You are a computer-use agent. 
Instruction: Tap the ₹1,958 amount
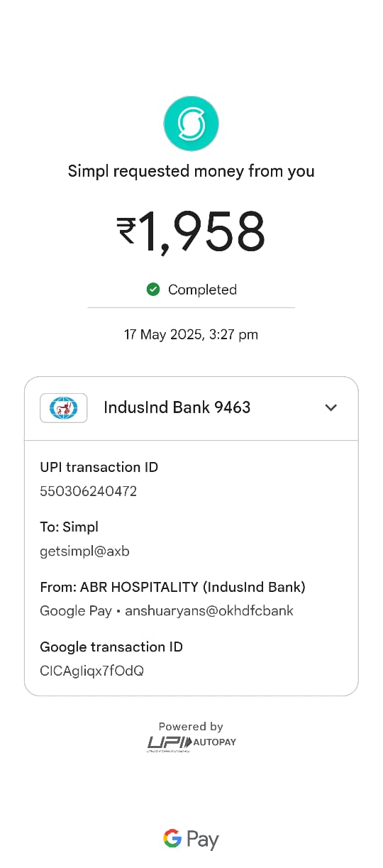pyautogui.click(x=191, y=232)
